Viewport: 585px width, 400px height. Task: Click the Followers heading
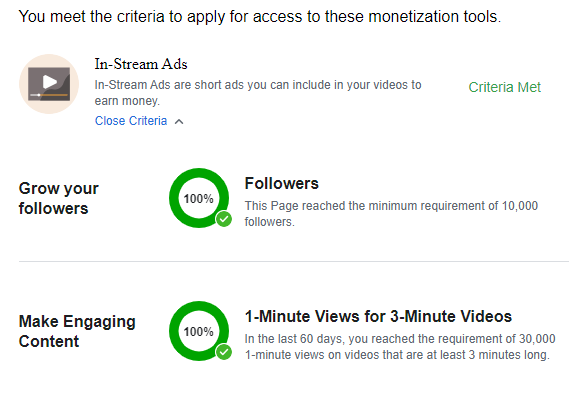(x=282, y=184)
